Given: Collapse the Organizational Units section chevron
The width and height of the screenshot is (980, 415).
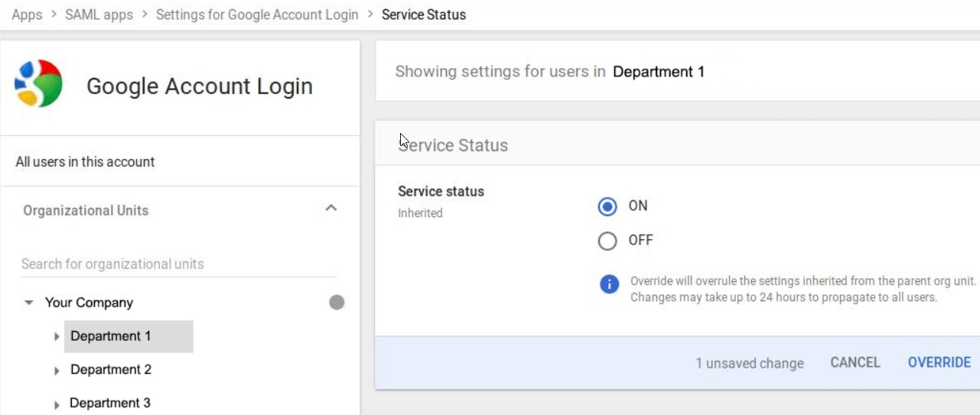Looking at the screenshot, I should [x=331, y=208].
